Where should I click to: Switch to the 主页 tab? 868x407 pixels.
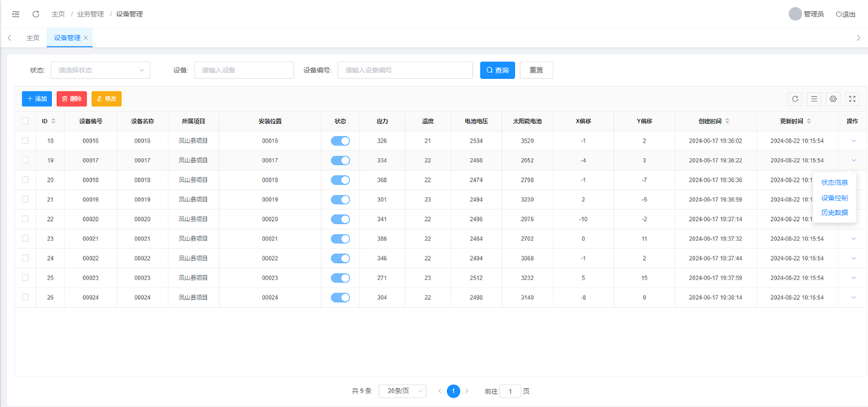pyautogui.click(x=33, y=38)
